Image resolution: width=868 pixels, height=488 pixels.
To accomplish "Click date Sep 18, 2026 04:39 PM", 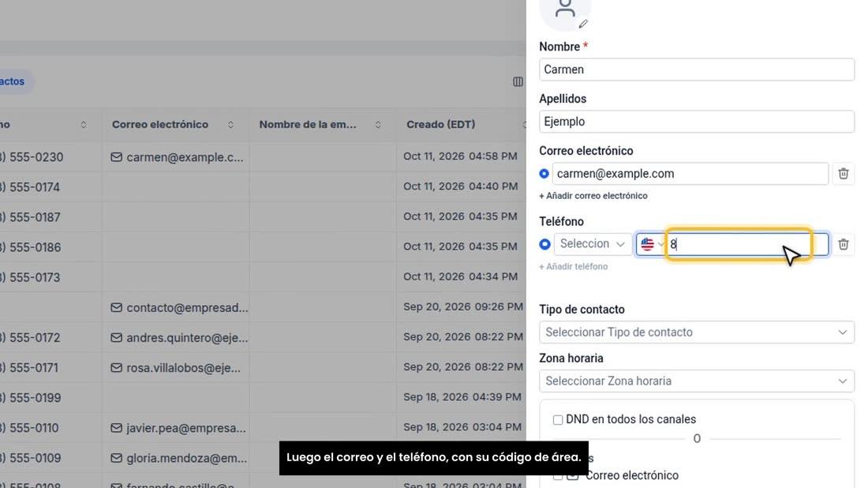I will point(462,396).
